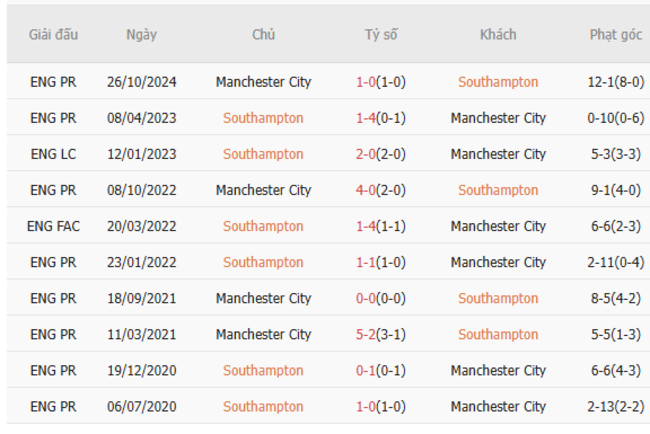Click Manchester City in the 08/10/2022 row

(263, 190)
